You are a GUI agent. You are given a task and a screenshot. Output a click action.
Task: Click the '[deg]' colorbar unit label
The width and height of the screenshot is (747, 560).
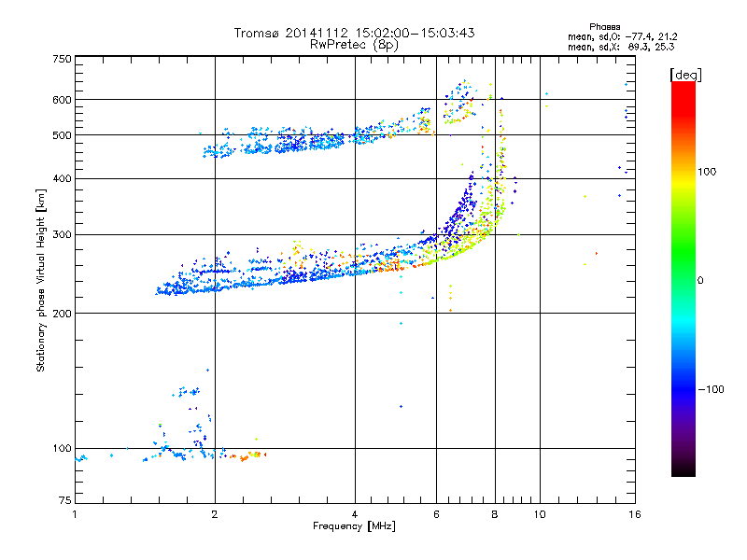pyautogui.click(x=685, y=75)
